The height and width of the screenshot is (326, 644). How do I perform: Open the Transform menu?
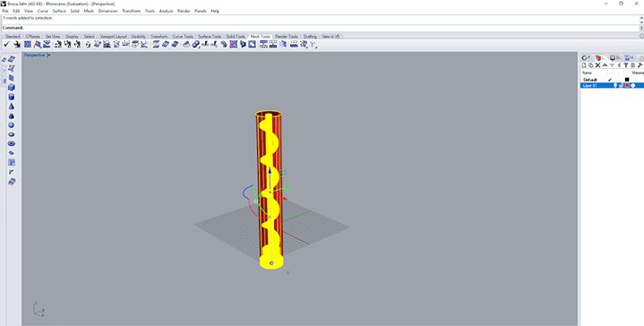(132, 11)
